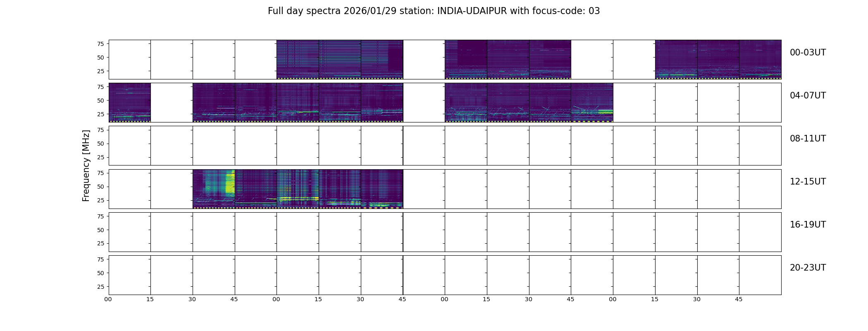Open the 03:15 UT spectrum panel in 00-03UT row
868x331 pixels.
676,60
